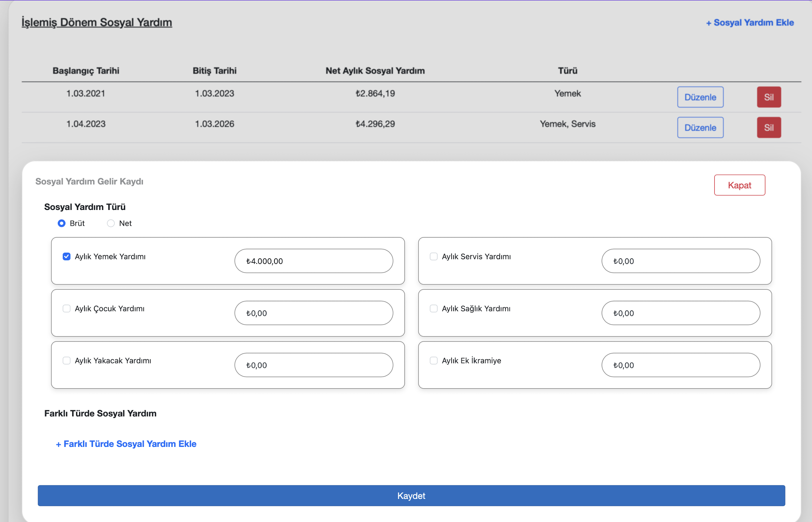This screenshot has height=522, width=812.
Task: Check Aylık Sağlık Yardımı option
Action: point(434,308)
